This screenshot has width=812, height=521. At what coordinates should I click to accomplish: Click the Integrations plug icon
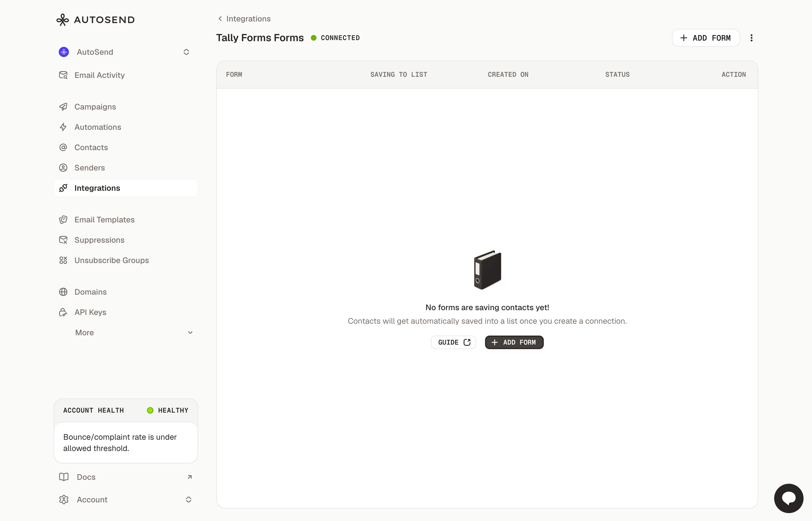[x=63, y=188]
